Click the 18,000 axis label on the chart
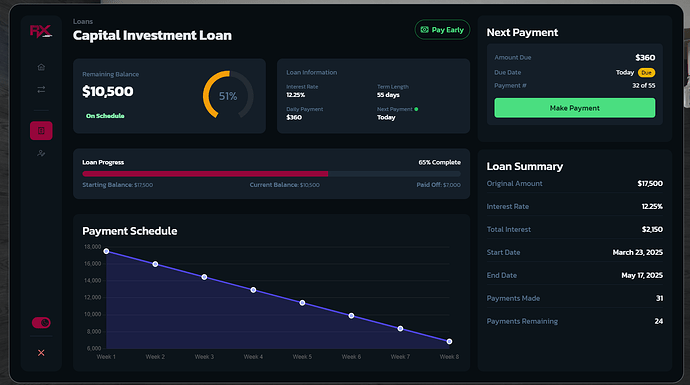Image resolution: width=690 pixels, height=385 pixels. coord(92,247)
